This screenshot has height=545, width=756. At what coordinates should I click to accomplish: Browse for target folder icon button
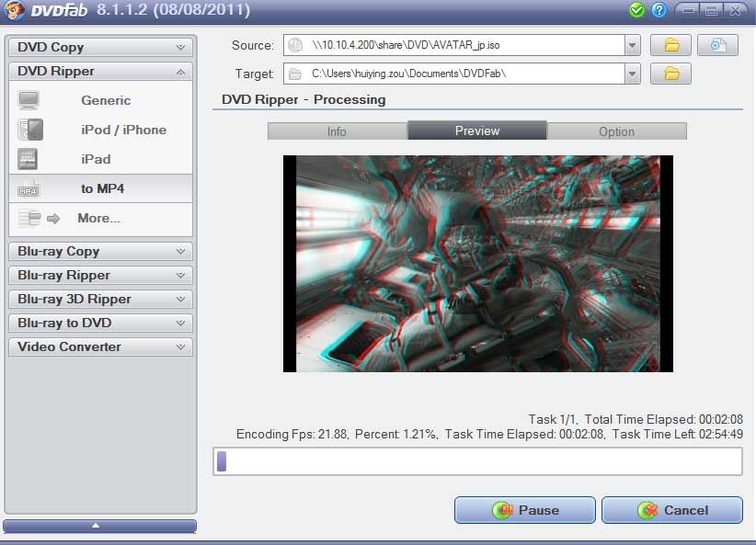[670, 74]
